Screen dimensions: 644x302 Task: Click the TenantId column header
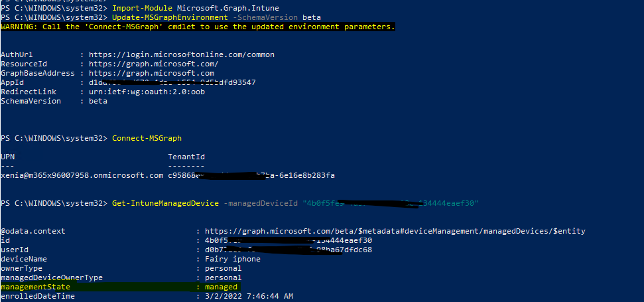point(186,157)
